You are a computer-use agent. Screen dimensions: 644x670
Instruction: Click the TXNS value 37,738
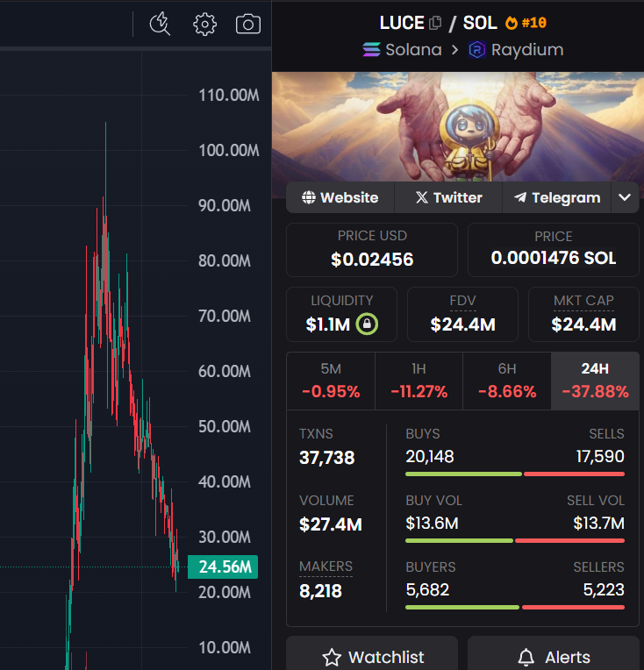(x=326, y=458)
